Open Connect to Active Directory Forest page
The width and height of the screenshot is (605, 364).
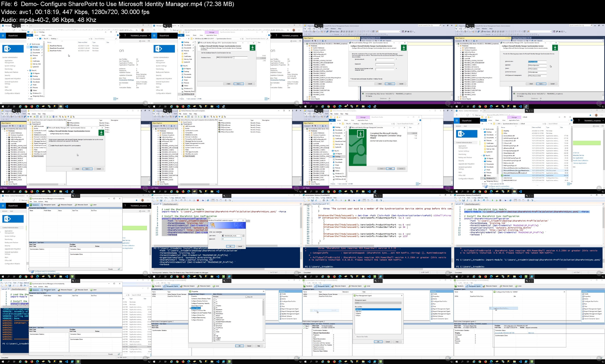tap(201, 299)
